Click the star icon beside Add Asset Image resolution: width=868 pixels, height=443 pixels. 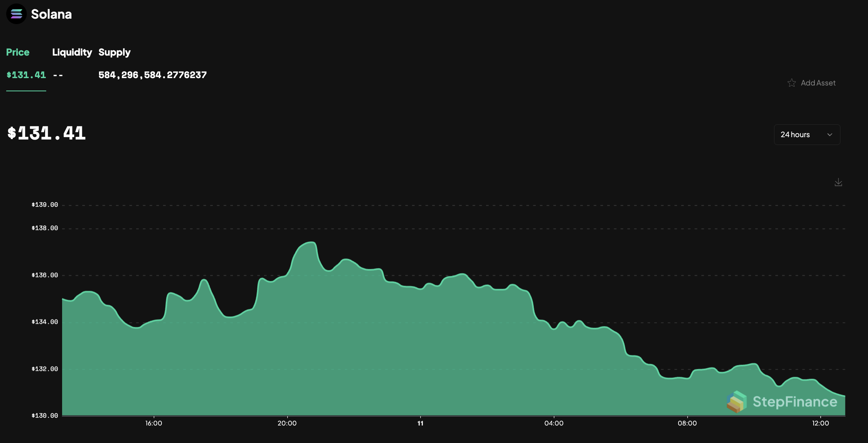(792, 83)
